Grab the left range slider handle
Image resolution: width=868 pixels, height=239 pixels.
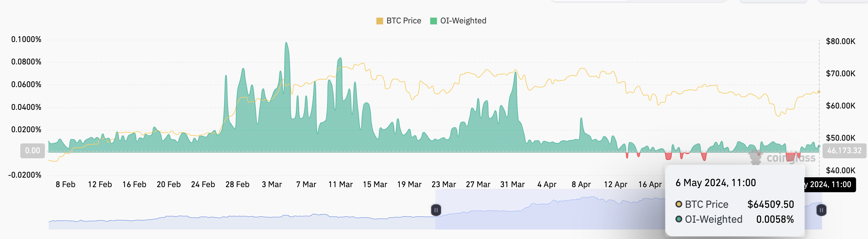tap(436, 210)
